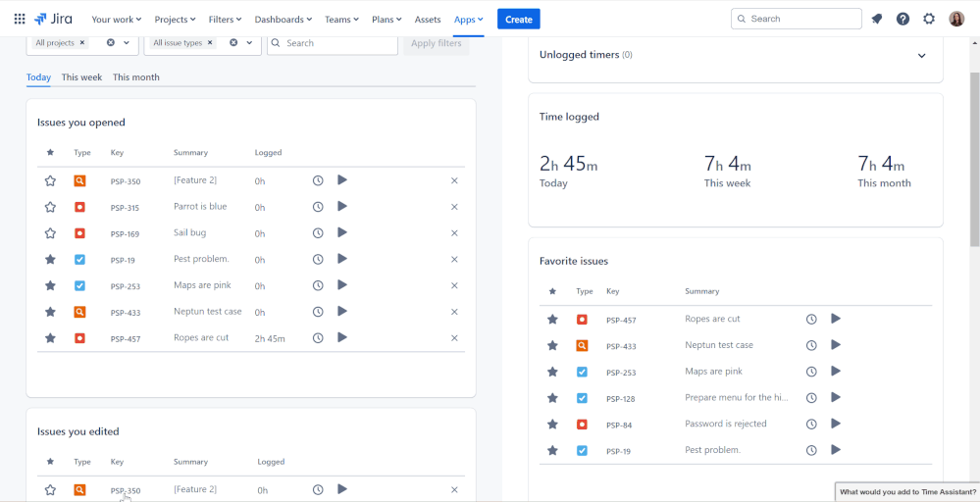The image size is (980, 502).
Task: Remove PSP-169 Sail bug row with X icon
Action: click(454, 233)
